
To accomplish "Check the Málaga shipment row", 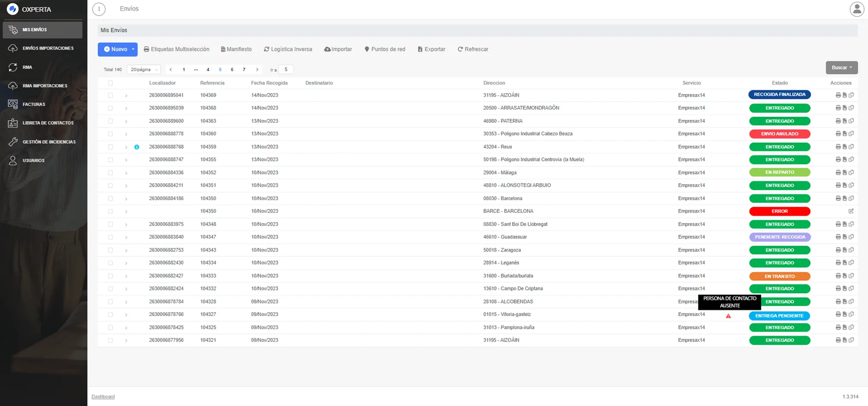I will click(x=110, y=172).
